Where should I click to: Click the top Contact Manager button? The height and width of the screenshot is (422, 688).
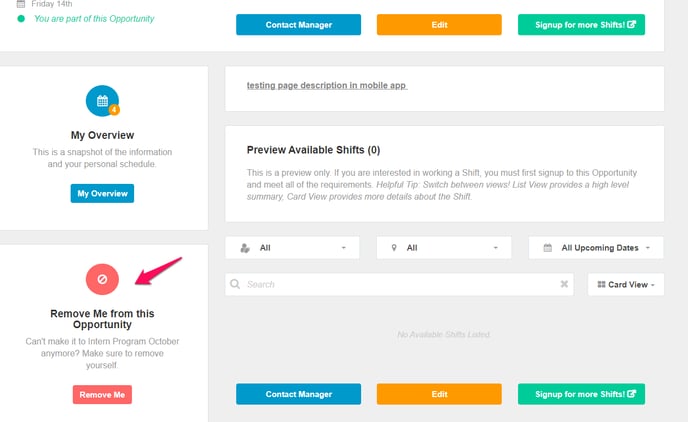(298, 25)
